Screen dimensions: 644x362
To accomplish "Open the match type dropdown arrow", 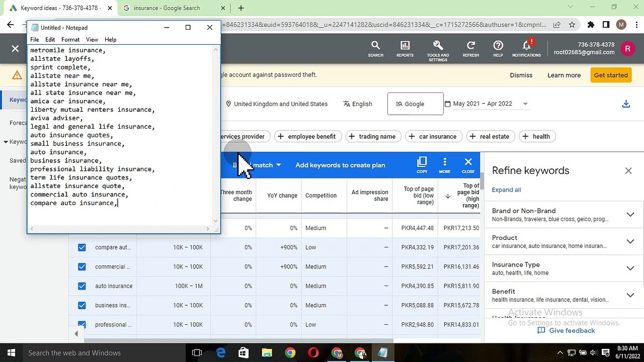I will (x=278, y=165).
